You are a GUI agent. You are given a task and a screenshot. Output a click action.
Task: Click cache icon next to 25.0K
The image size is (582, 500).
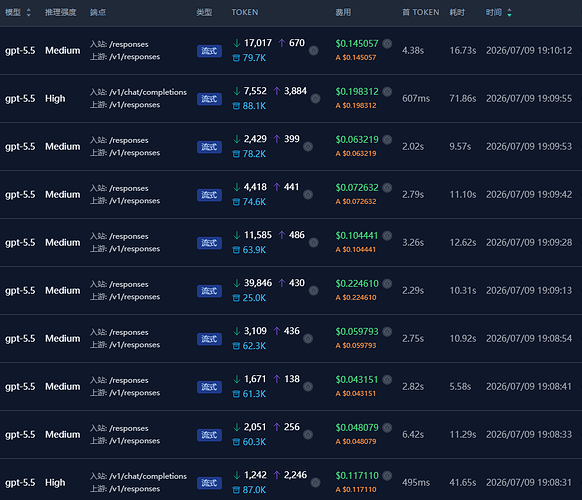click(x=236, y=298)
